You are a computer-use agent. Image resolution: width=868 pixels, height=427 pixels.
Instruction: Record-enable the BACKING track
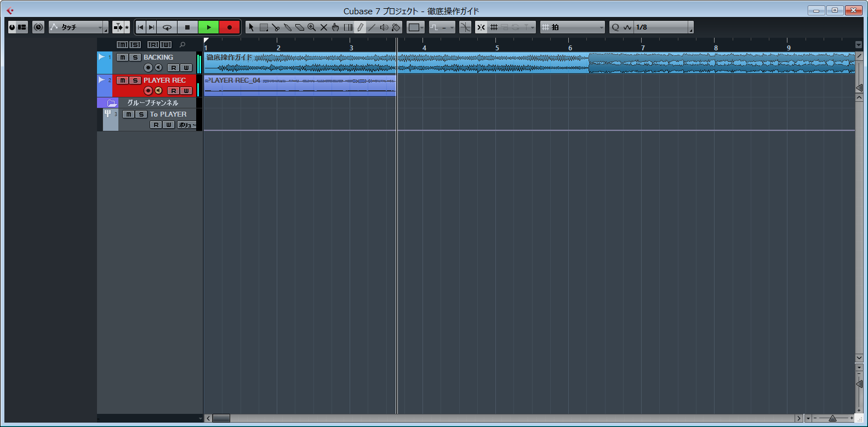click(148, 68)
